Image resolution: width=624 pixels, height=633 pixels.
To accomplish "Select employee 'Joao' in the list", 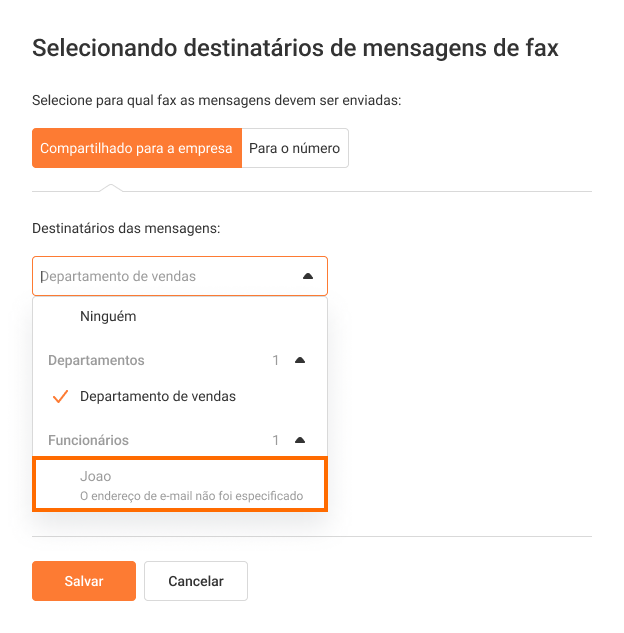I will point(96,476).
